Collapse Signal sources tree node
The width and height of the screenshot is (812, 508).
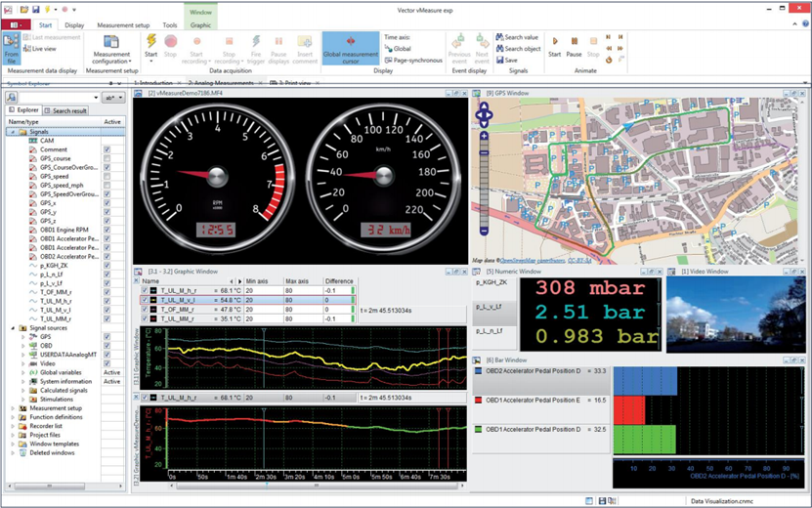(x=13, y=328)
